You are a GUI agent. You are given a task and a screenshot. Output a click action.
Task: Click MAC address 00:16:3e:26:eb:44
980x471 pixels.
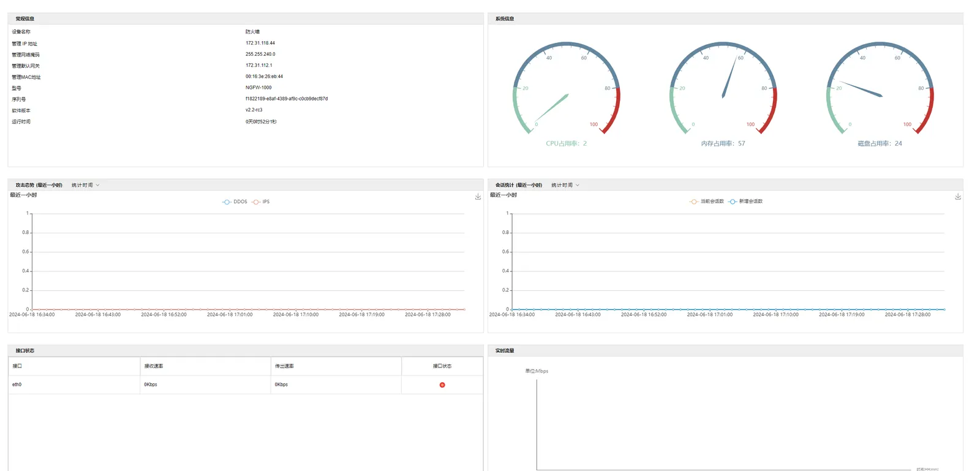coord(264,77)
